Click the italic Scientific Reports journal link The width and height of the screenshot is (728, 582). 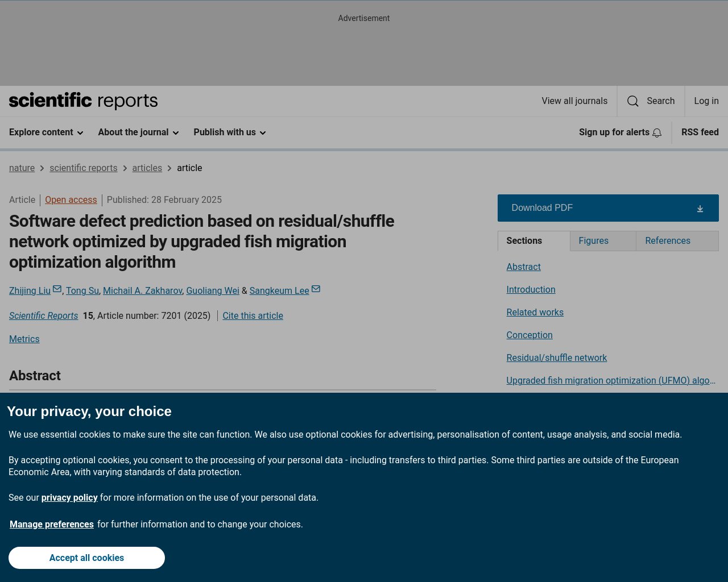pyautogui.click(x=43, y=316)
